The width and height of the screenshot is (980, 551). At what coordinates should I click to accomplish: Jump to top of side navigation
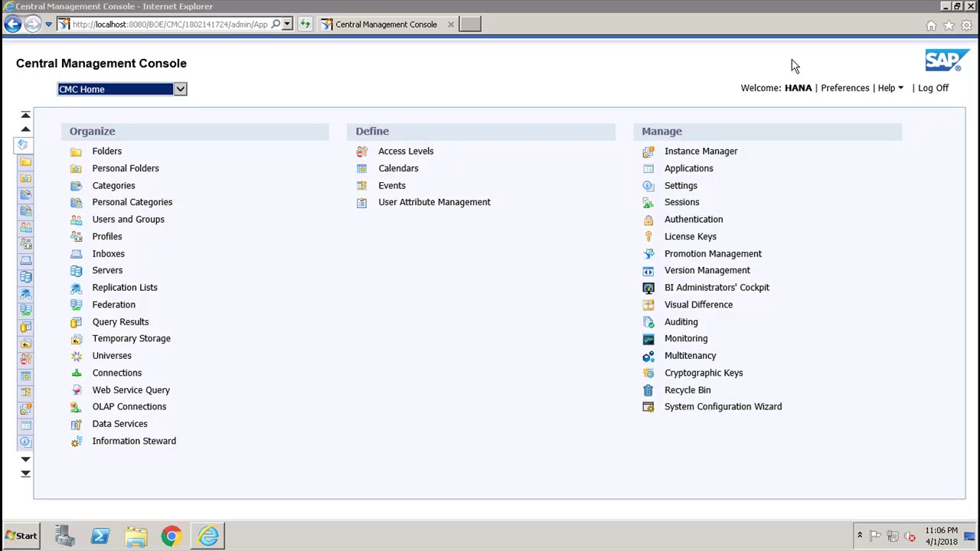(25, 115)
